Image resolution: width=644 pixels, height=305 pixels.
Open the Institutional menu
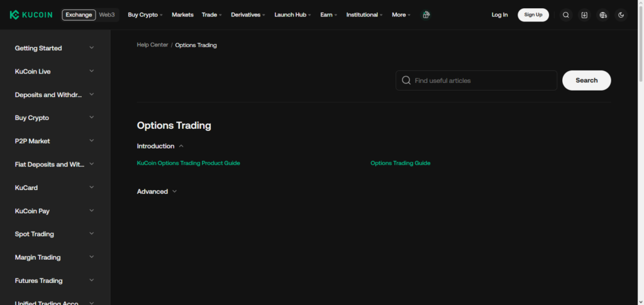[364, 14]
